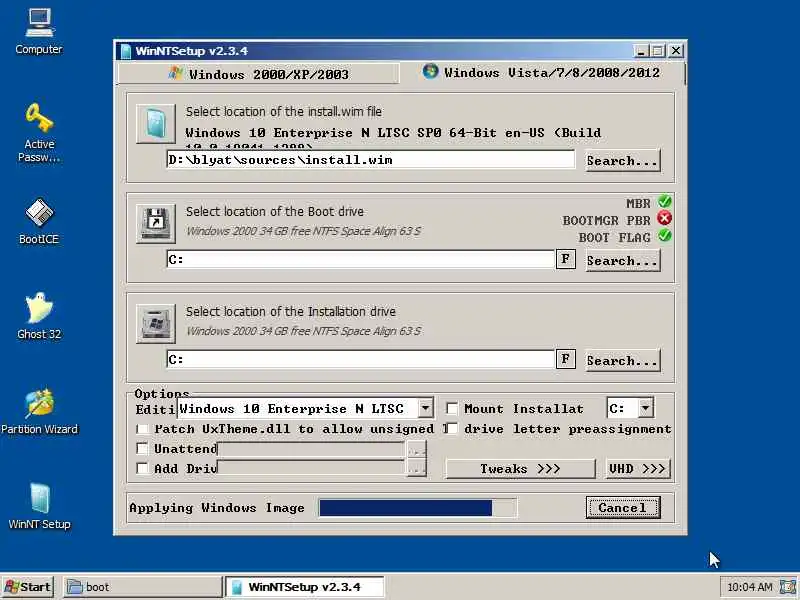Click the install.wim file location icon
This screenshot has width=800, height=600.
coord(156,124)
